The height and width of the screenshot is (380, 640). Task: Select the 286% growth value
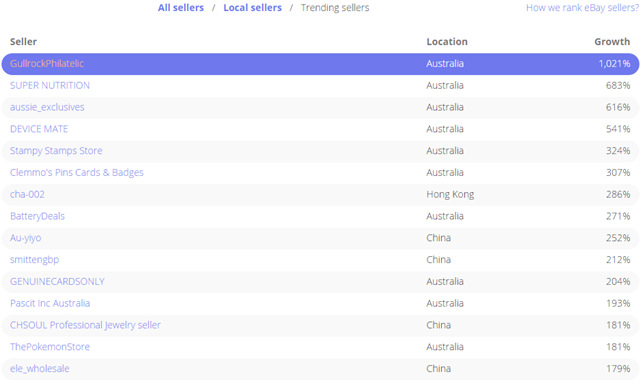coord(618,194)
